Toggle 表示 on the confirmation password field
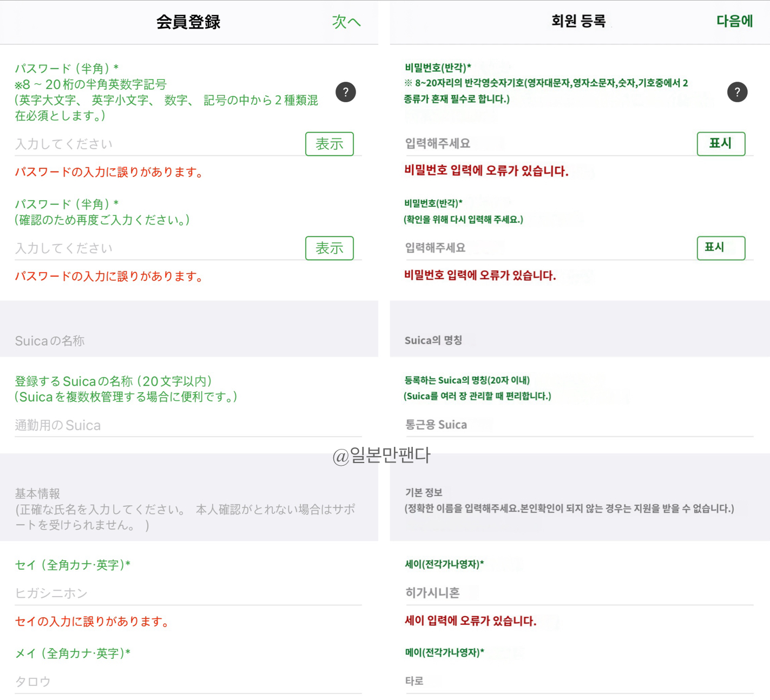This screenshot has width=770, height=700. pyautogui.click(x=329, y=248)
